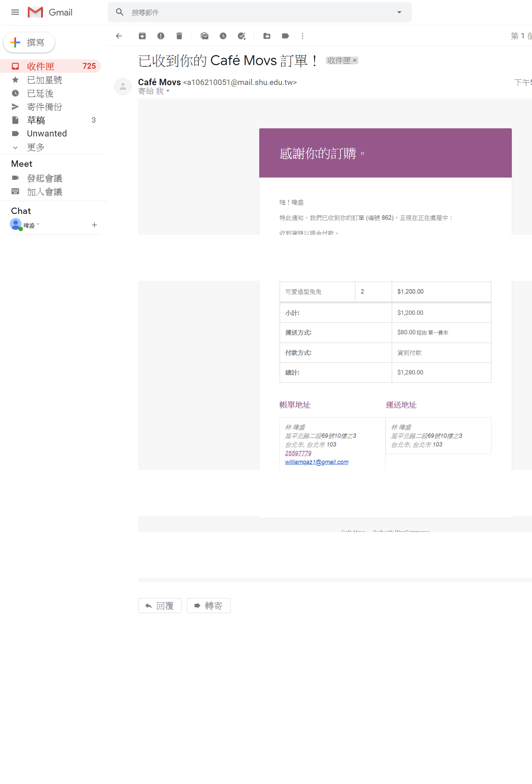
Task: Click the 回覆 reply button
Action: point(160,605)
